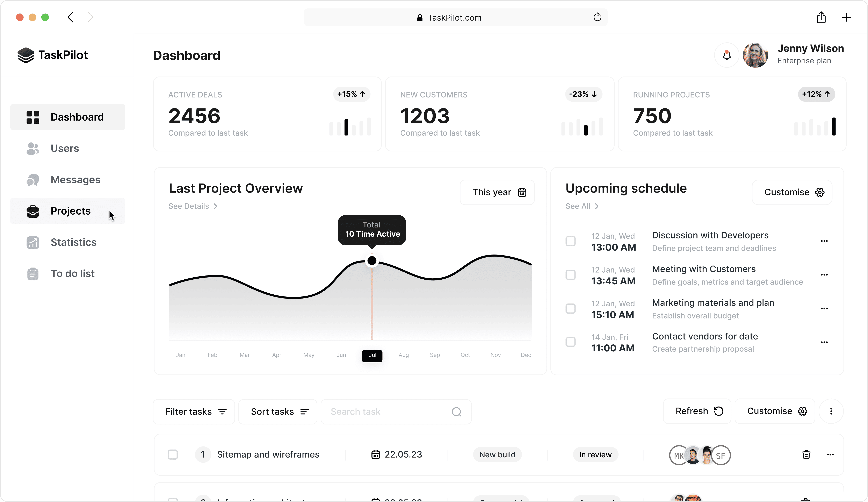Click the Projects briefcase icon

coord(33,211)
